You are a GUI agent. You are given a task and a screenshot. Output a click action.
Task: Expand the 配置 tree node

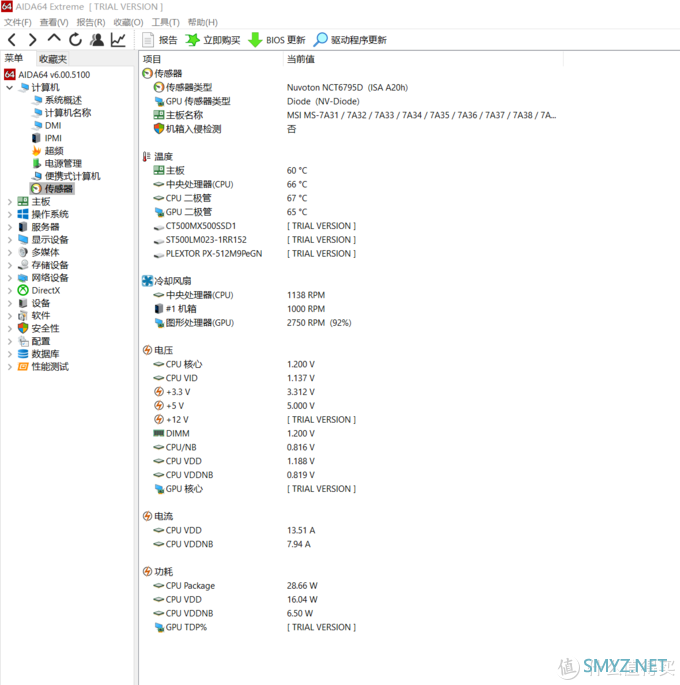coord(10,341)
